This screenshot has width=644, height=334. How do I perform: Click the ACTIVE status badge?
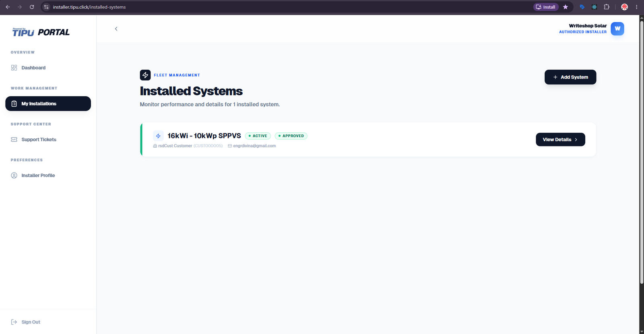pyautogui.click(x=258, y=136)
